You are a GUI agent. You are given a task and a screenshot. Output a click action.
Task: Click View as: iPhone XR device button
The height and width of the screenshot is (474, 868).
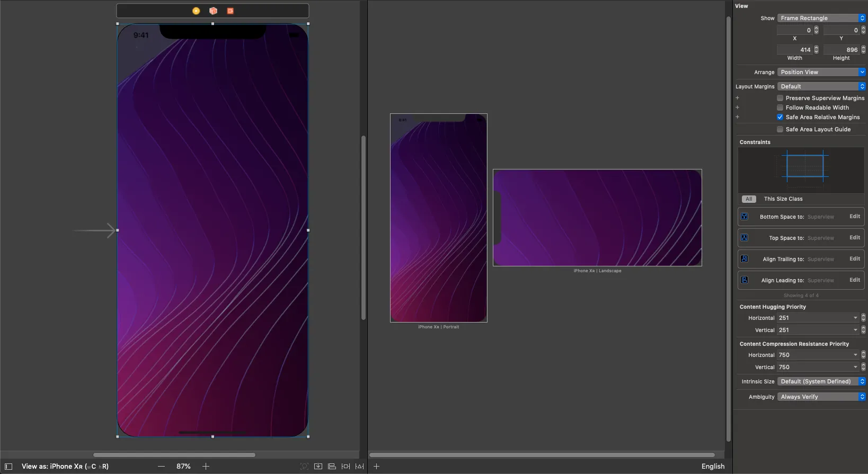point(65,467)
